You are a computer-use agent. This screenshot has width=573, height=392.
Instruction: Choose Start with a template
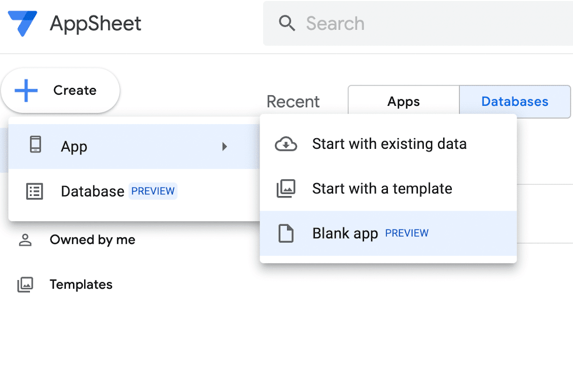pos(388,189)
